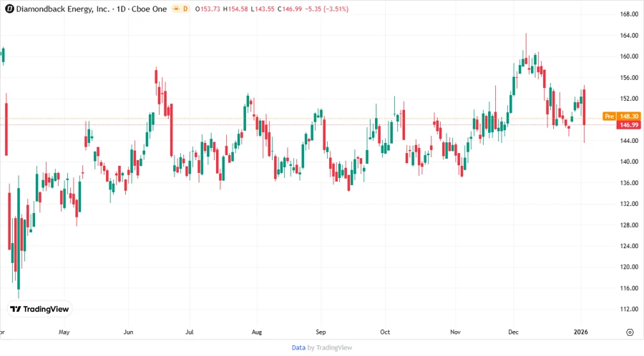Click the 116.00 price axis label
This screenshot has width=644, height=356.
click(x=629, y=288)
